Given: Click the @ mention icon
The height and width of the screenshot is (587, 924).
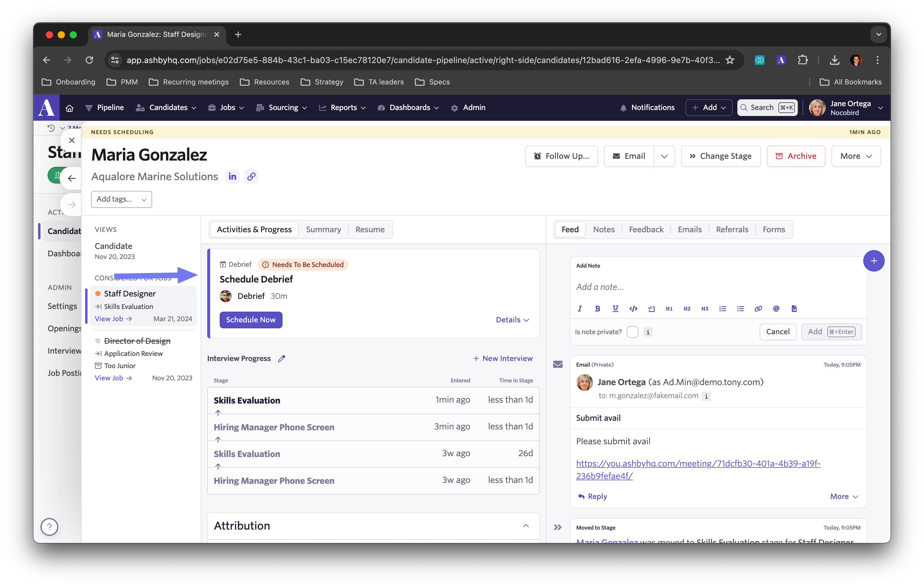Looking at the screenshot, I should coord(776,309).
